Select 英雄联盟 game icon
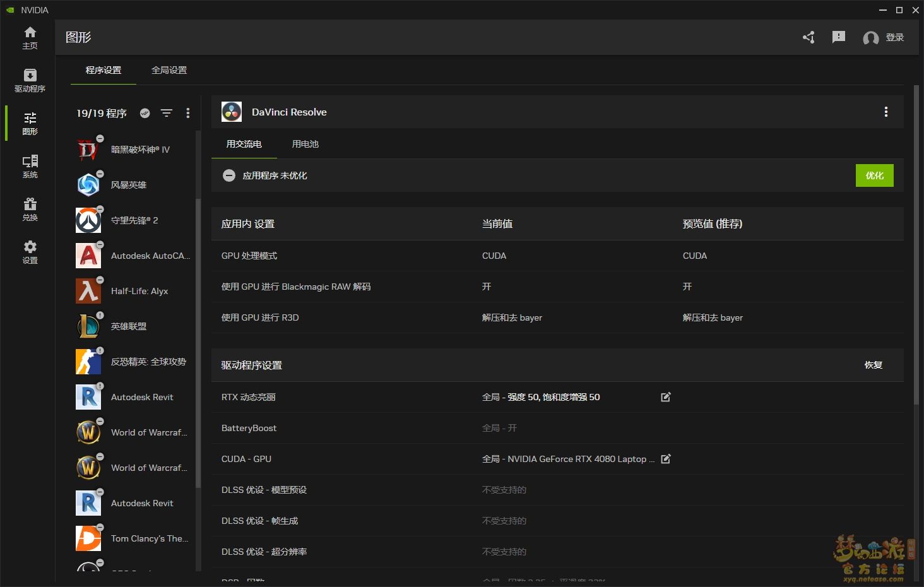 [x=88, y=326]
